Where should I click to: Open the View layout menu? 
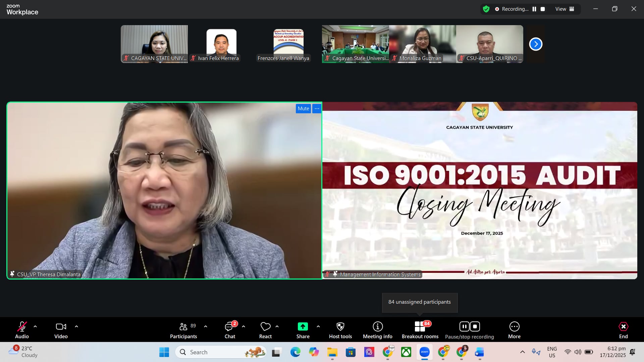(x=565, y=9)
